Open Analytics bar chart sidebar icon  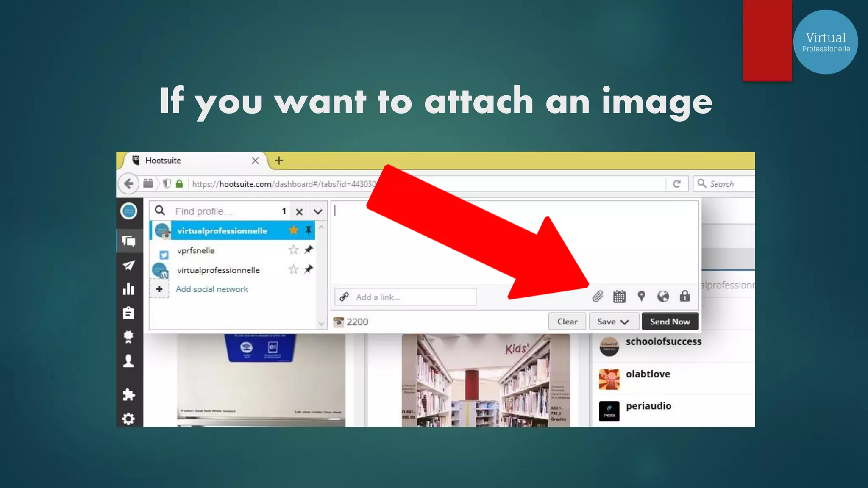pyautogui.click(x=129, y=289)
